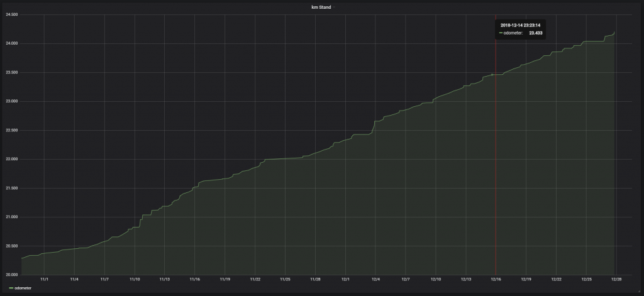Click the odometer value 23.433 in tooltip

[536, 33]
